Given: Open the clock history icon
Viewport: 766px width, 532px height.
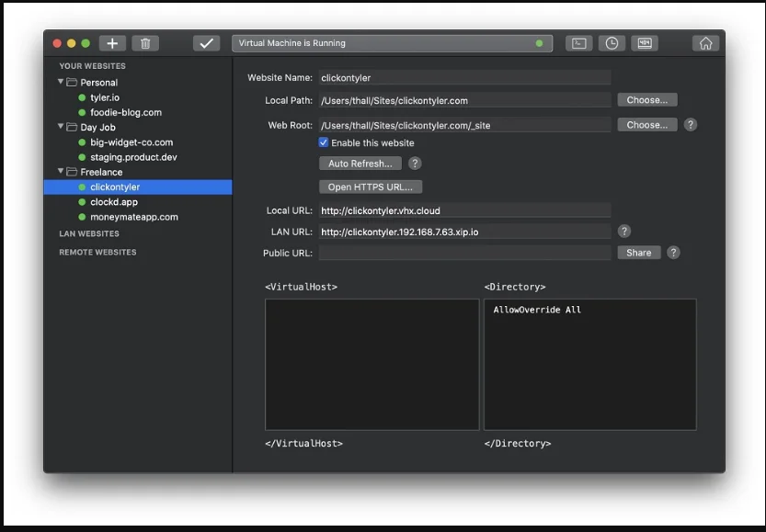Looking at the screenshot, I should click(x=612, y=43).
